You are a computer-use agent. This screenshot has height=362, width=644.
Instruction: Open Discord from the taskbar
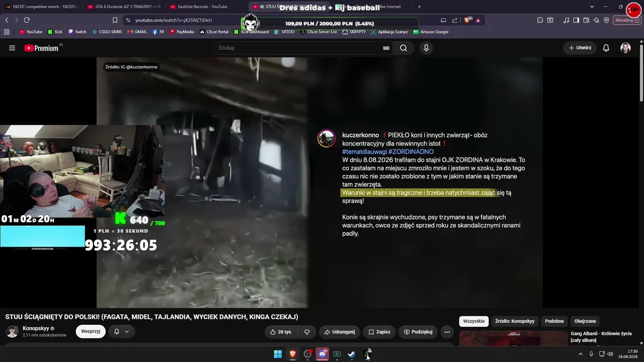(323, 354)
